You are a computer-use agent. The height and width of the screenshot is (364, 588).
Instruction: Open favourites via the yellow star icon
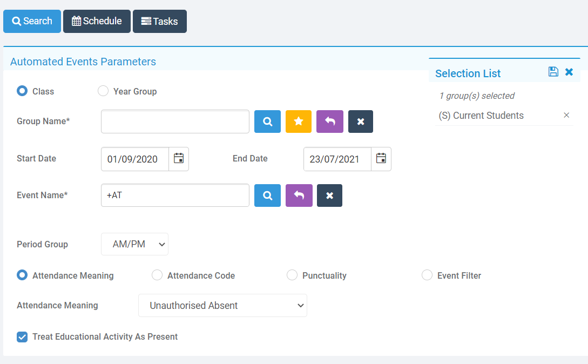pos(299,122)
